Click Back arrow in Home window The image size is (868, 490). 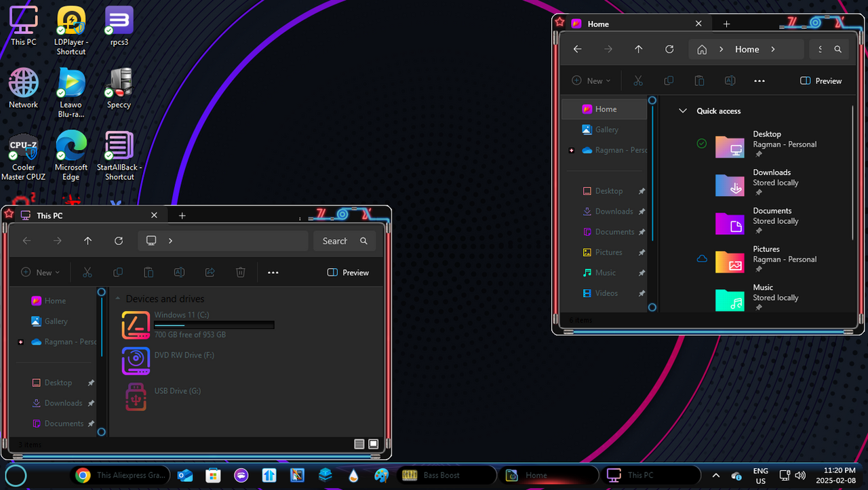577,49
